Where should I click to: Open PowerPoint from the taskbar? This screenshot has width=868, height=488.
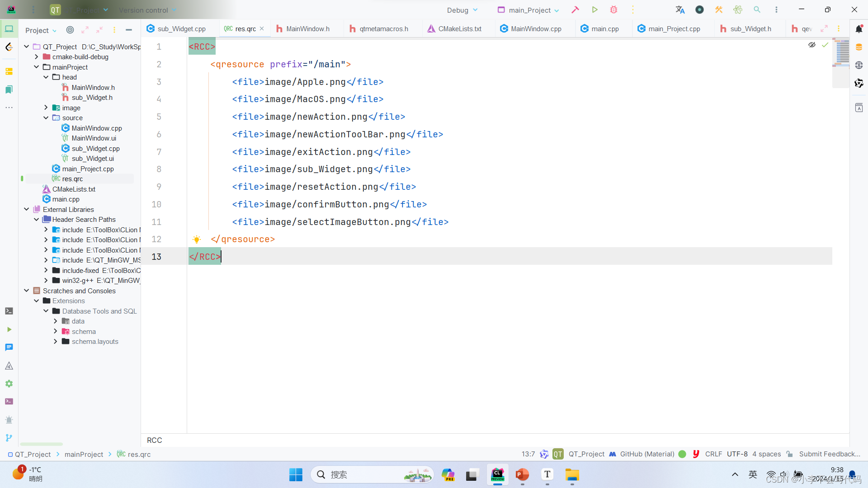[x=523, y=475]
